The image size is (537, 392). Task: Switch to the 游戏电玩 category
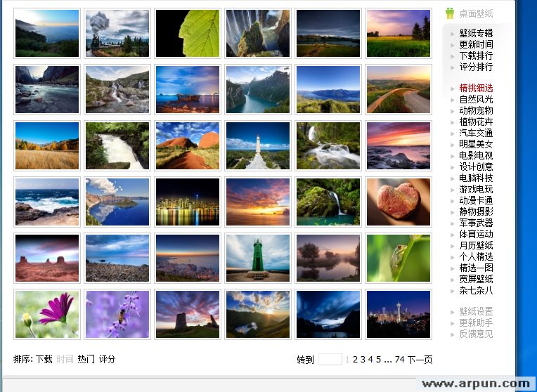click(x=476, y=189)
